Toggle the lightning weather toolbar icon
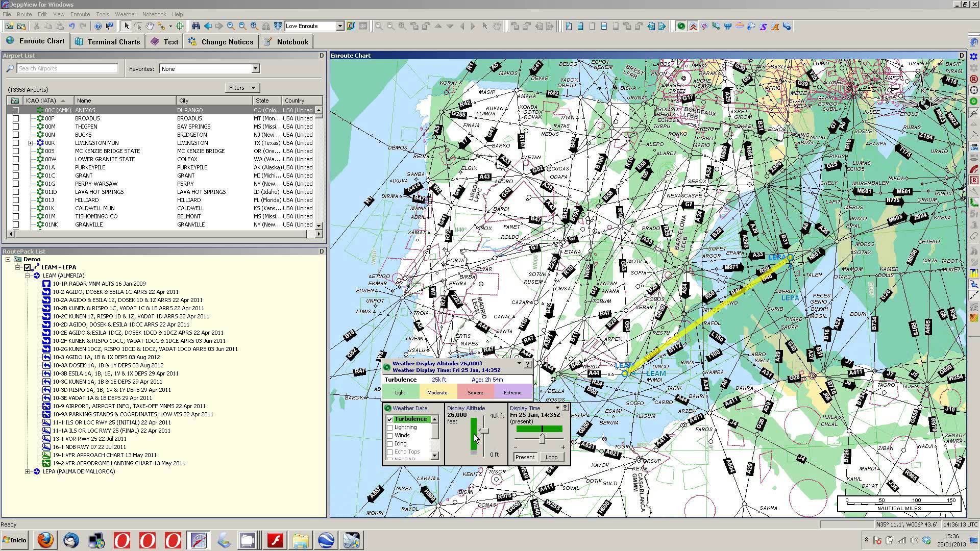Image resolution: width=980 pixels, height=551 pixels. [x=704, y=26]
